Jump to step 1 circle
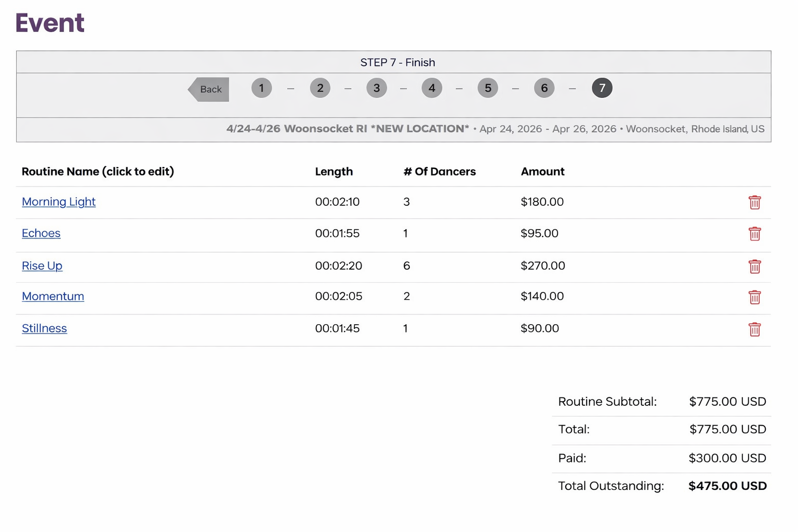 [x=261, y=88]
